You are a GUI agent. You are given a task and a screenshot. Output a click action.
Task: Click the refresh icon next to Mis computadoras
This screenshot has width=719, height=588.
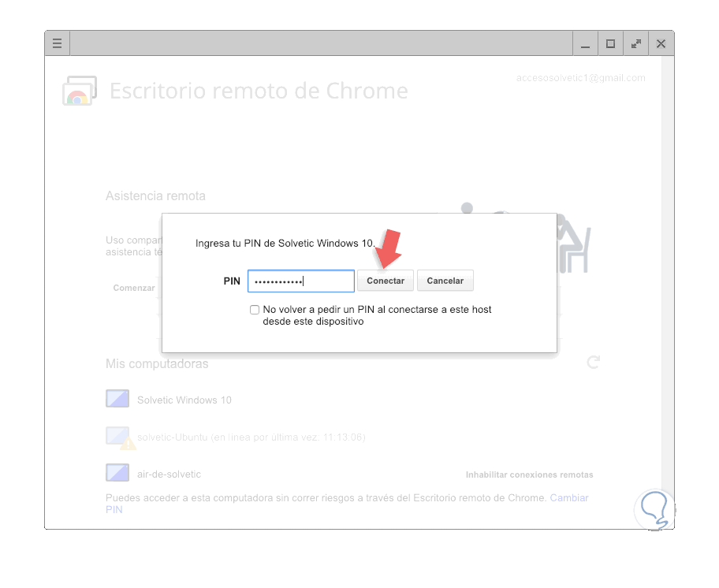[x=594, y=363]
